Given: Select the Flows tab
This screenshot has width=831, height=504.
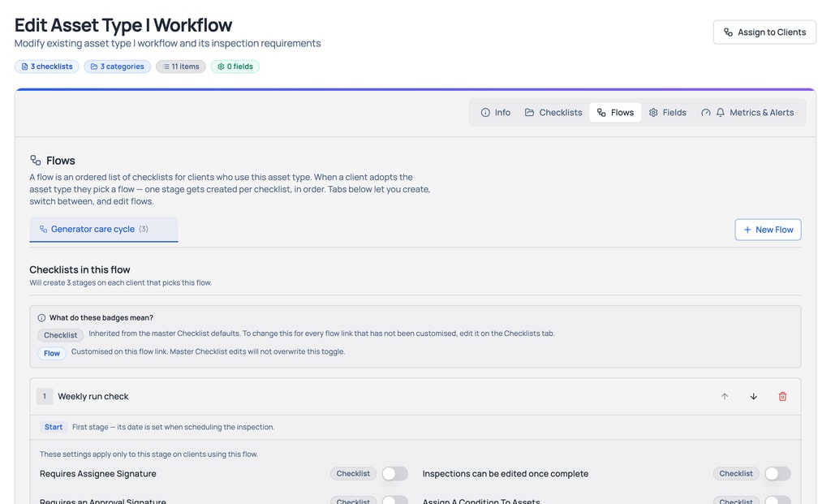Looking at the screenshot, I should (615, 112).
